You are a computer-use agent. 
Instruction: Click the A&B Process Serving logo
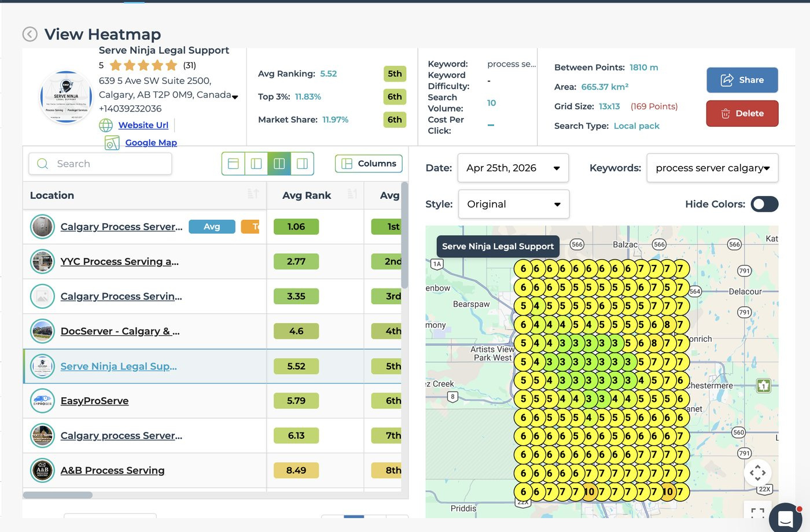(42, 470)
